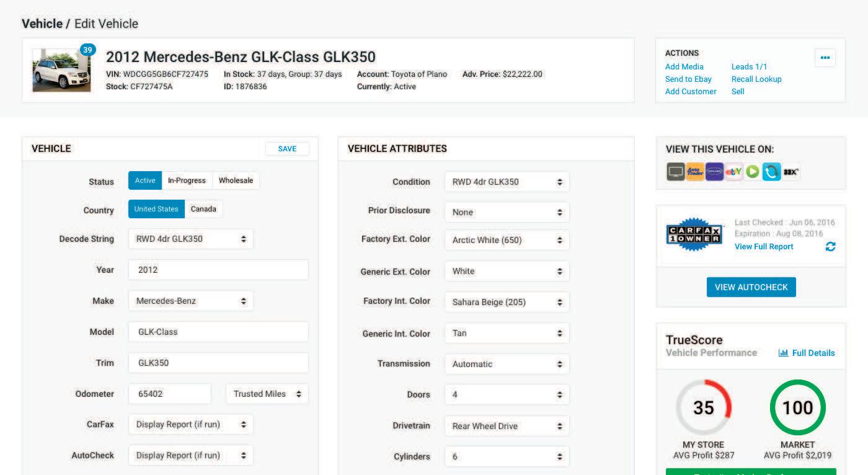
Task: Set Status to Wholesale
Action: coord(236,180)
